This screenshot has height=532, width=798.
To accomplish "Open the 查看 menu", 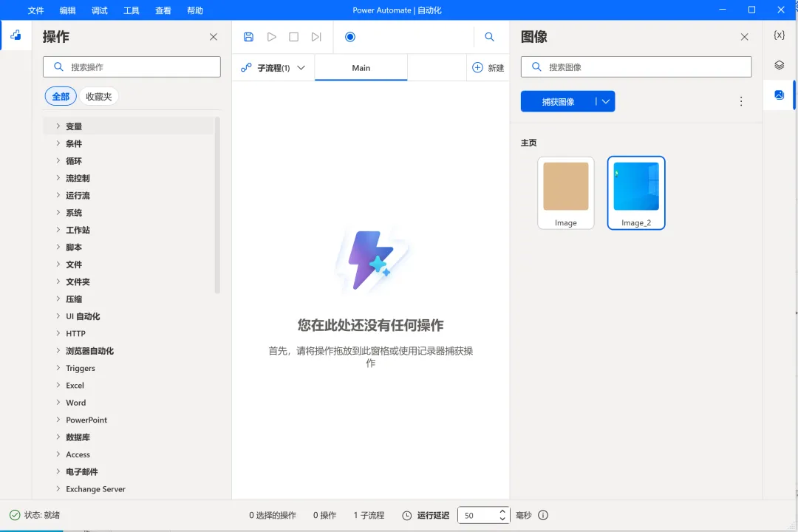I will (163, 10).
